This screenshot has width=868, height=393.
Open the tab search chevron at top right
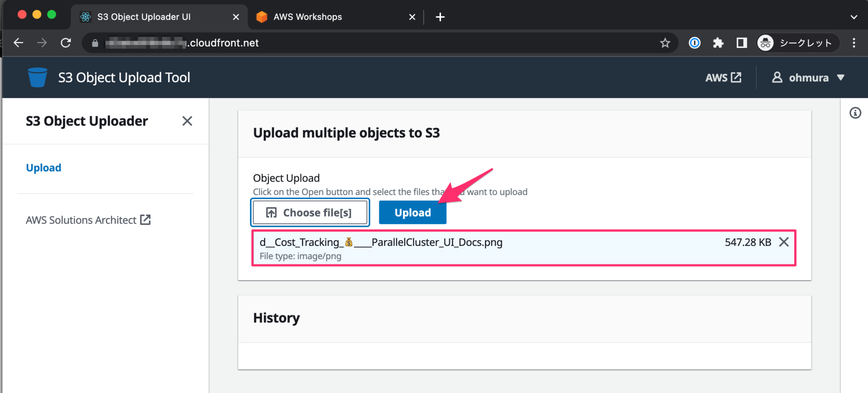point(854,17)
